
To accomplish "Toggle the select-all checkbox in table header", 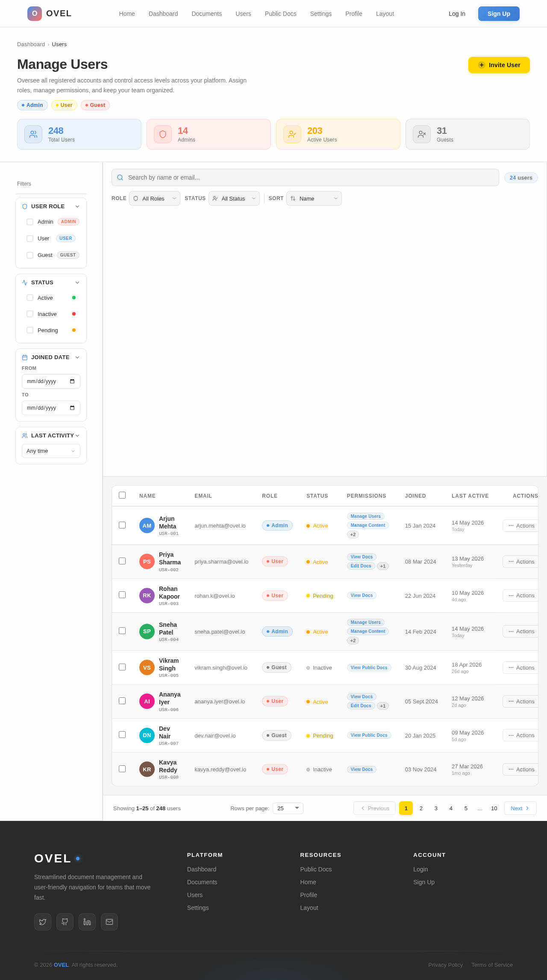I will [x=122, y=495].
